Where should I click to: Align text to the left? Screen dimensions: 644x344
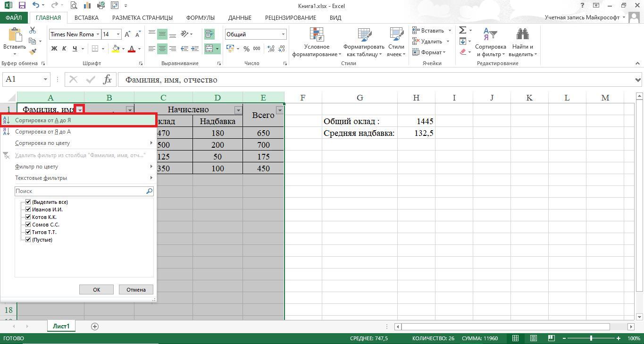coord(151,49)
